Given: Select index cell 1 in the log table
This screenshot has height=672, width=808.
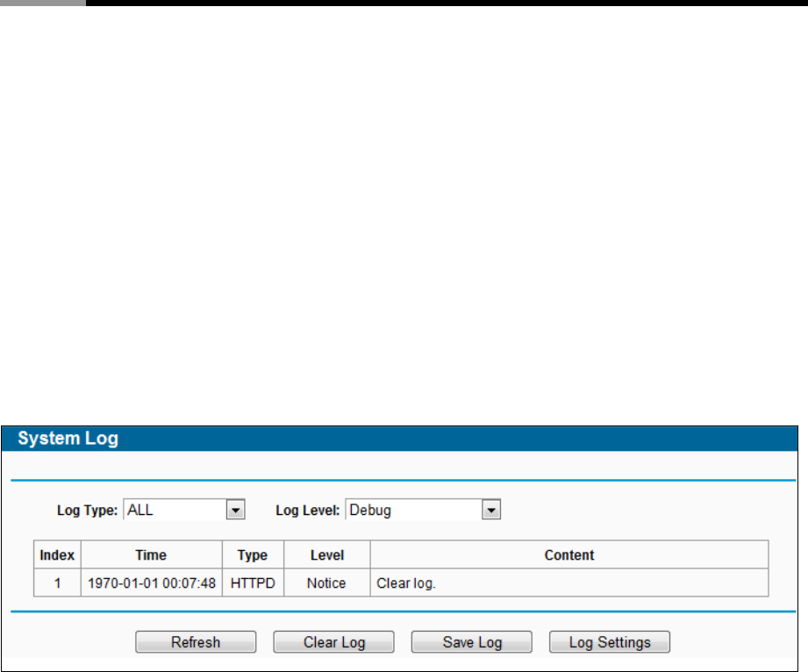Looking at the screenshot, I should click(x=57, y=583).
